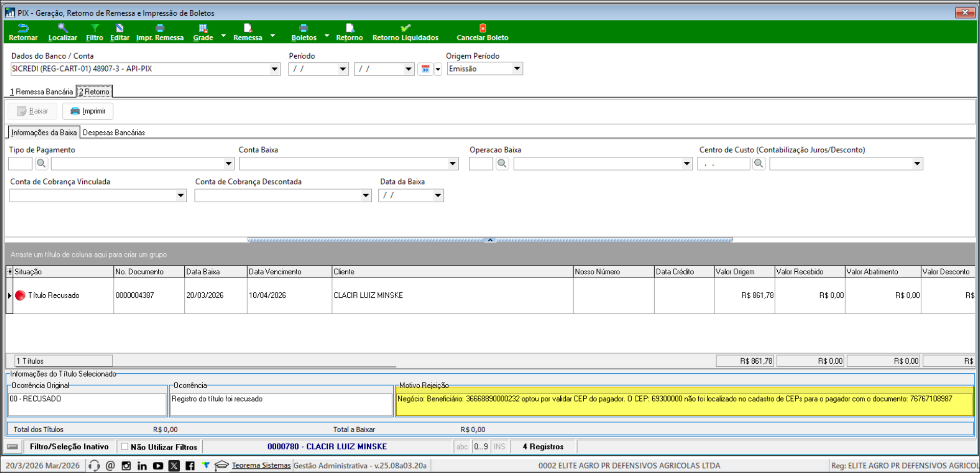
Task: Open the Despesas Bancárias tab
Action: 114,133
